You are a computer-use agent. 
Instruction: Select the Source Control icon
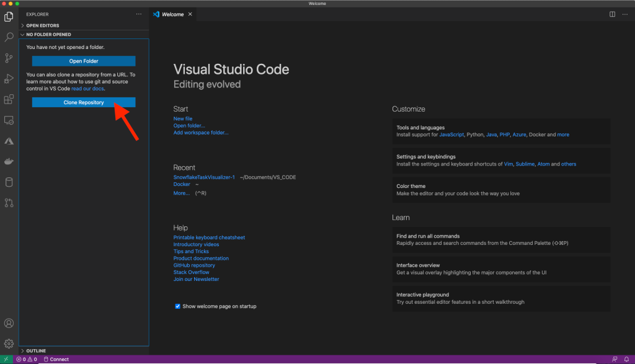pos(9,58)
